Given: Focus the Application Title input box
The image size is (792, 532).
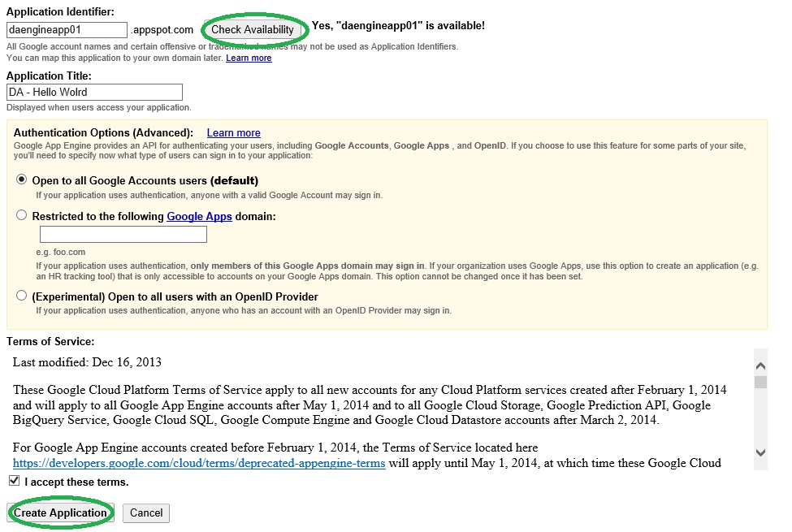Looking at the screenshot, I should point(94,93).
